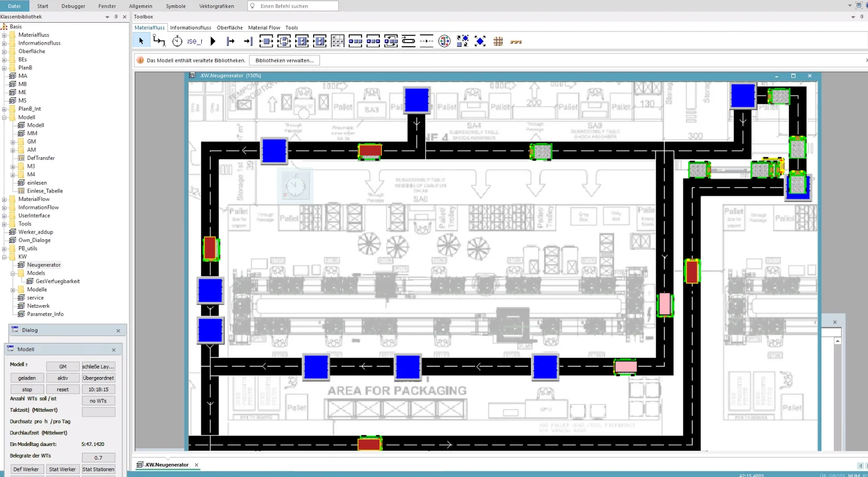This screenshot has height=477, width=868.
Task: Toggle the geladen button in Modell dialog
Action: (27, 378)
